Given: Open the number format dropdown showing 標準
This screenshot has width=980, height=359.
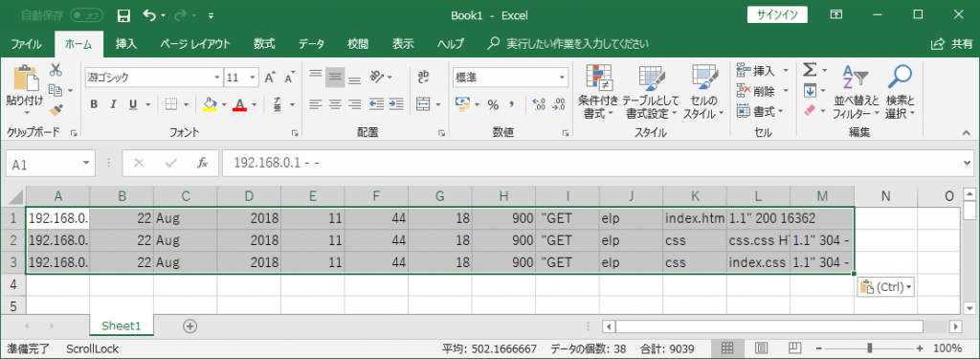Looking at the screenshot, I should 562,78.
